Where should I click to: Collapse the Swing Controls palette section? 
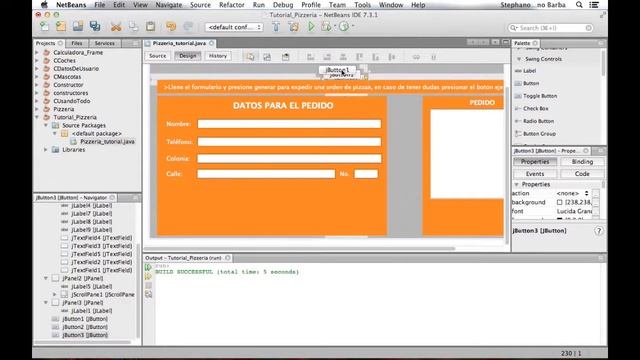pyautogui.click(x=519, y=59)
